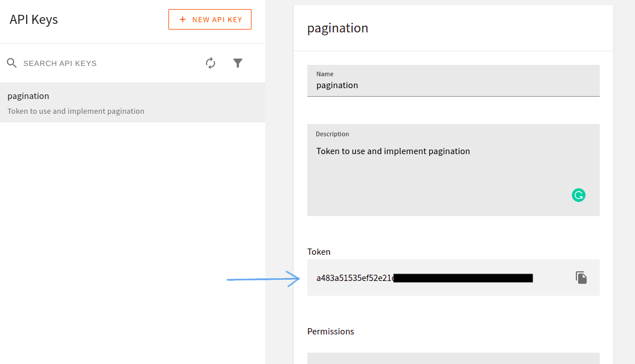Click the Permissions box at the bottom

[x=453, y=358]
